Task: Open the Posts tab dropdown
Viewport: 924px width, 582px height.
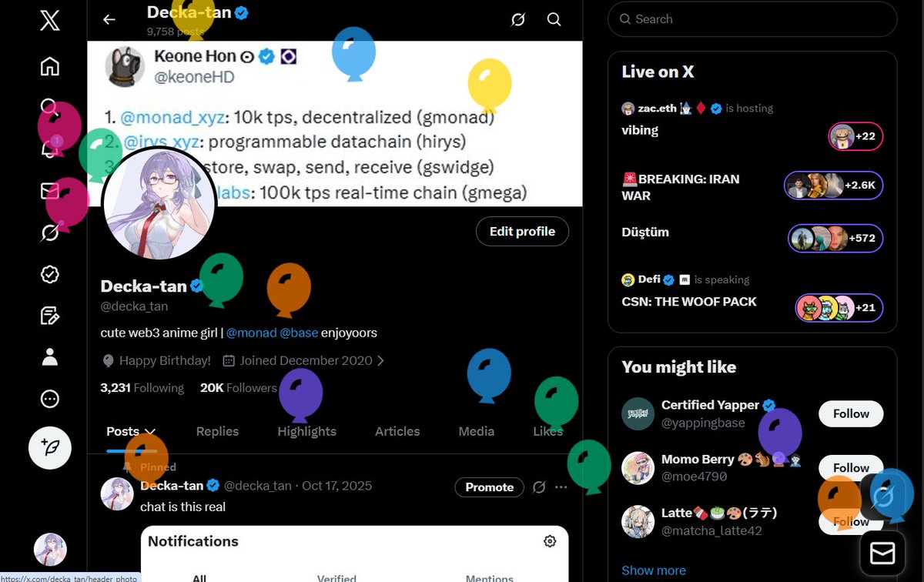Action: (x=132, y=431)
